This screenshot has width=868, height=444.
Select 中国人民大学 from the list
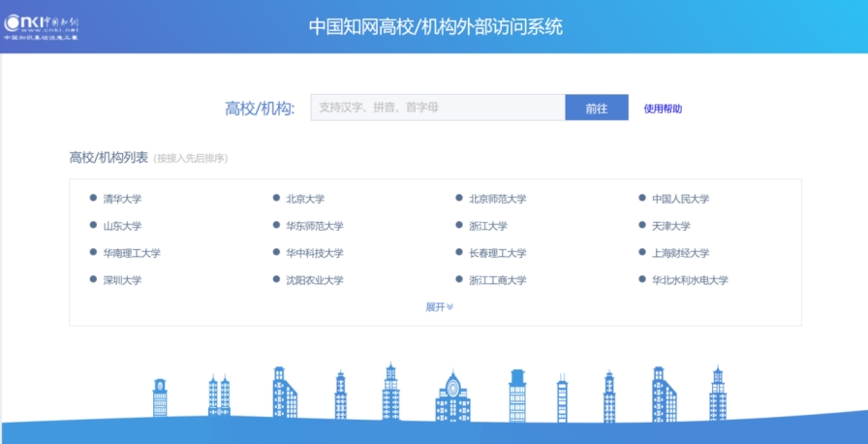coord(680,199)
